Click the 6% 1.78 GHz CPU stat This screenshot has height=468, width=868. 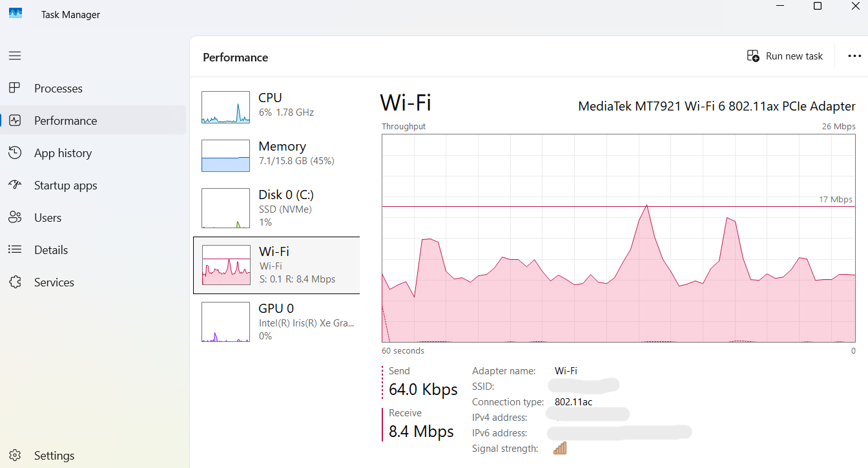pyautogui.click(x=286, y=112)
